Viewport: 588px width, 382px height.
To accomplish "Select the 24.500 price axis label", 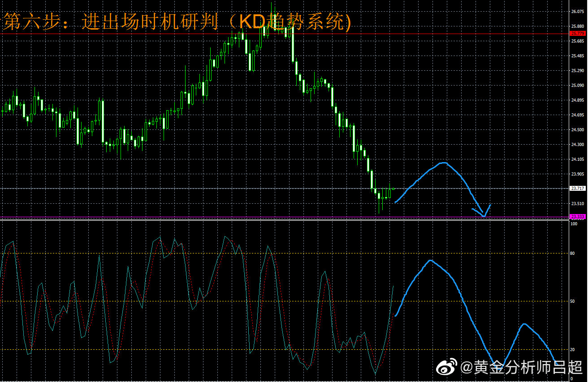I will click(x=577, y=130).
